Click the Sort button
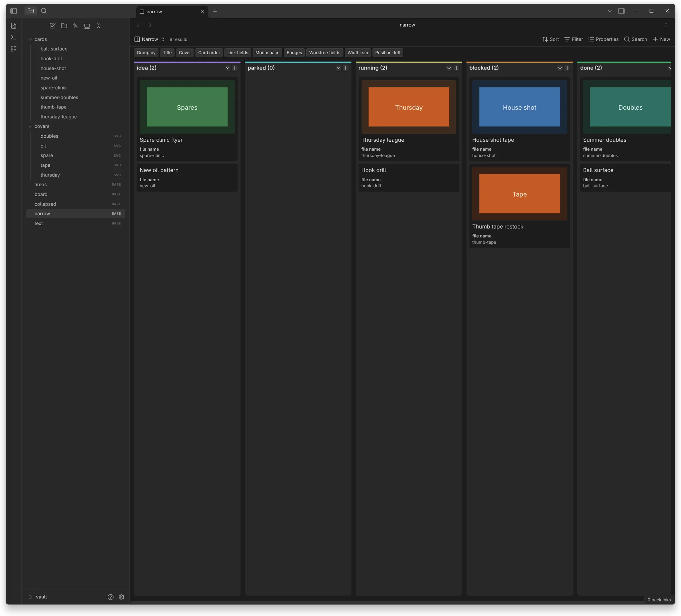This screenshot has width=681, height=616. pos(550,39)
